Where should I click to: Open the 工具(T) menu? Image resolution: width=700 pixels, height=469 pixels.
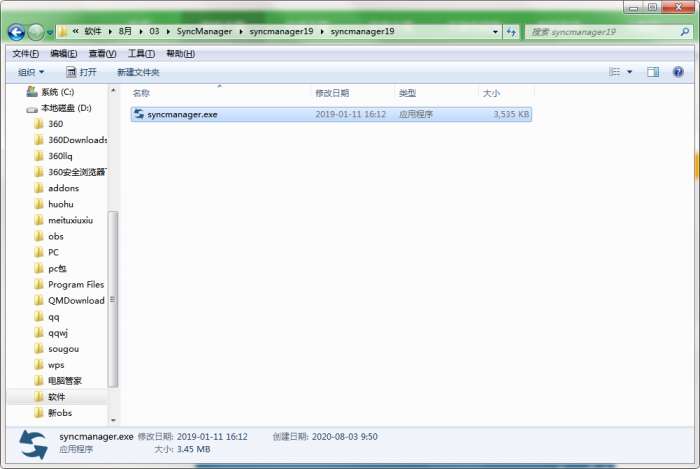pyautogui.click(x=141, y=54)
